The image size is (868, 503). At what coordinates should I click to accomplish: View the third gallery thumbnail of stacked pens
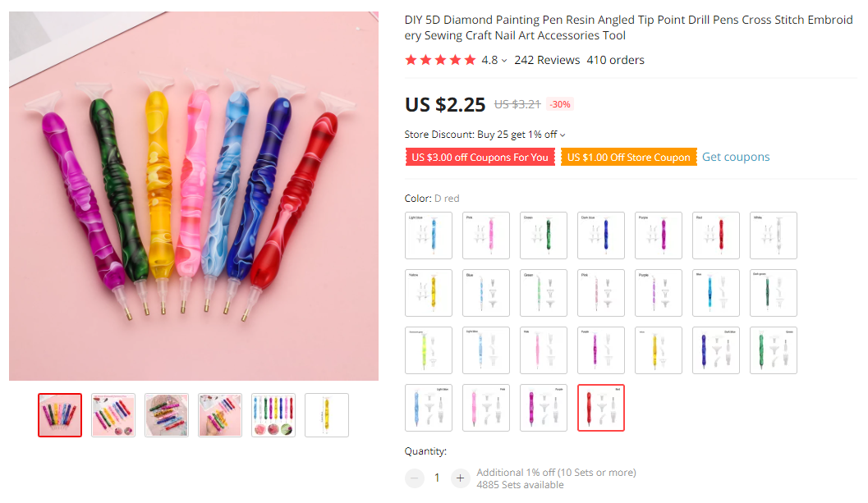(167, 415)
